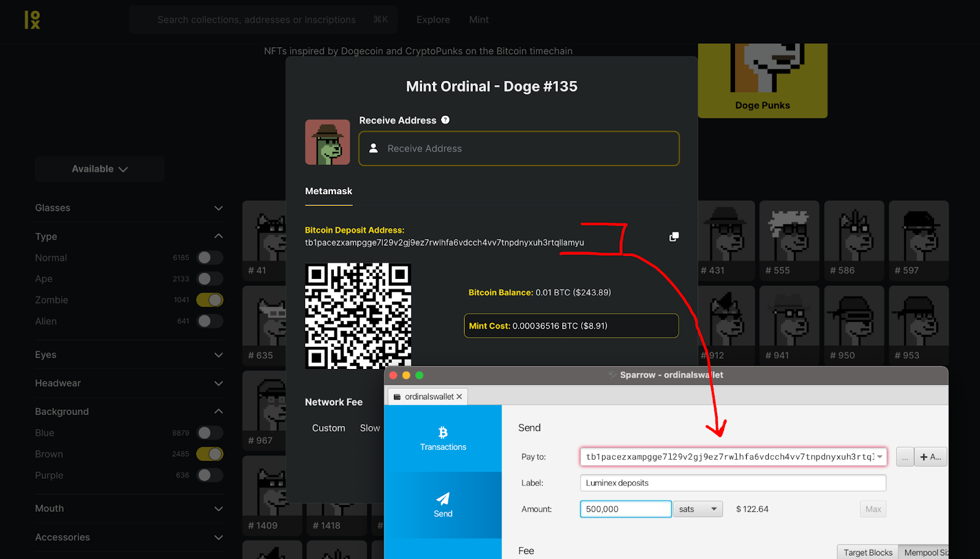Close the Sparrow window with red button
This screenshot has width=980, height=559.
coord(393,375)
